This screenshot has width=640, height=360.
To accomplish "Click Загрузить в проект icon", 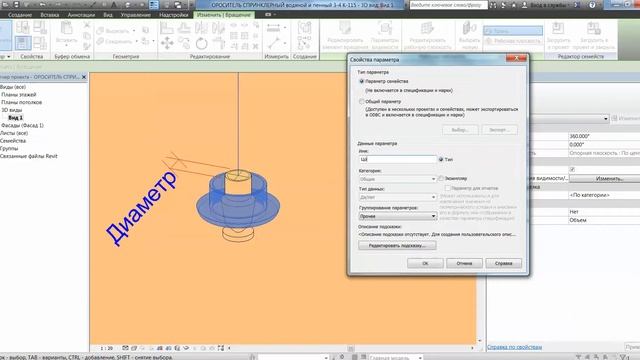I will [x=558, y=28].
